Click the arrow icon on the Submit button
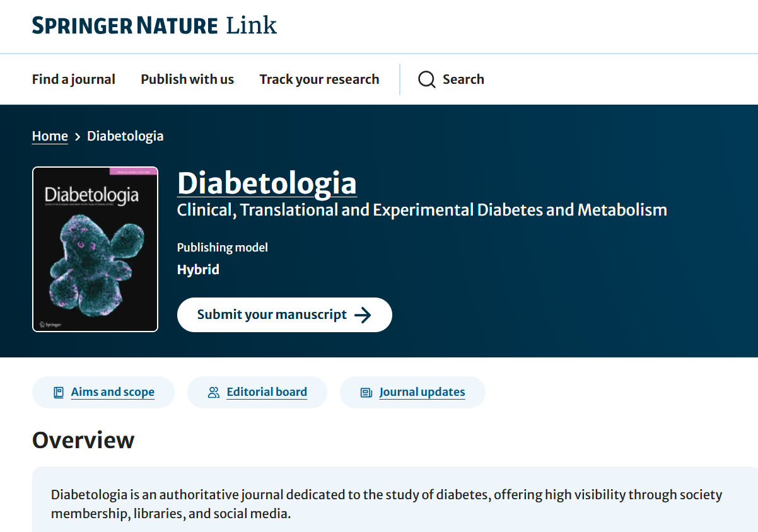Viewport: 758px width, 532px height. [363, 315]
